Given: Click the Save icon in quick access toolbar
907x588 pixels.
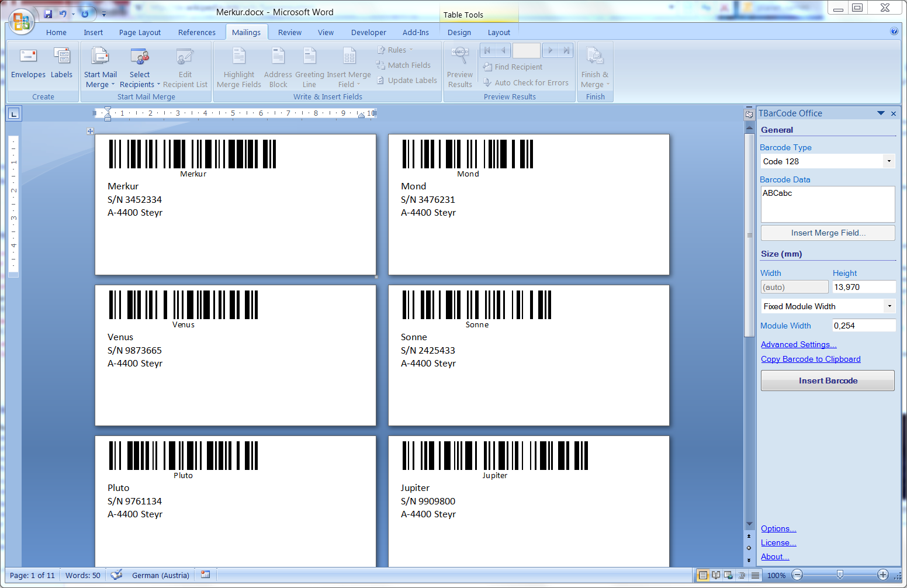Looking at the screenshot, I should 48,13.
